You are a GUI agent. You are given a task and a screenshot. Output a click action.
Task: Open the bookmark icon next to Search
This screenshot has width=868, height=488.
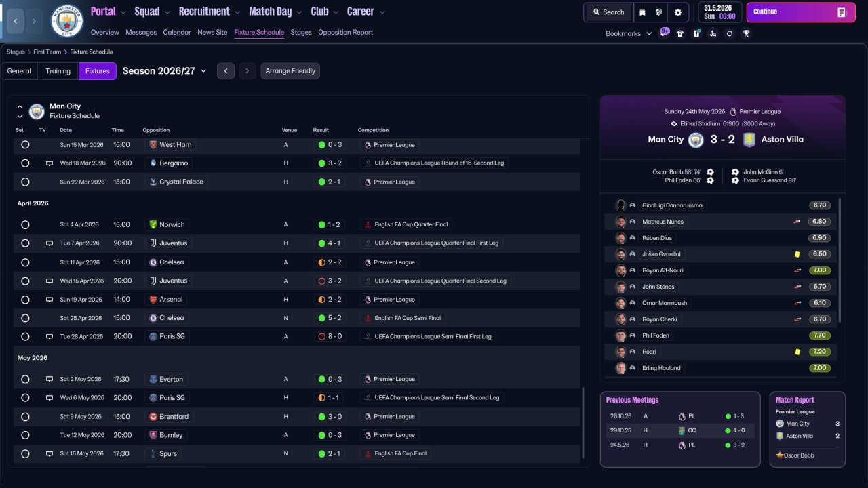click(x=642, y=12)
